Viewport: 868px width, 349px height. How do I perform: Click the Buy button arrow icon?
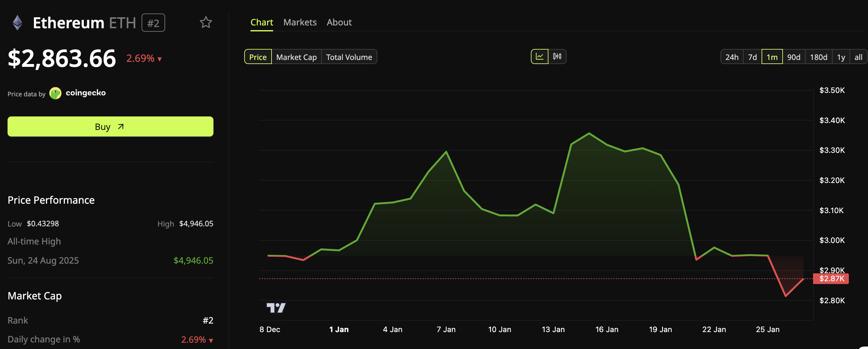[120, 127]
